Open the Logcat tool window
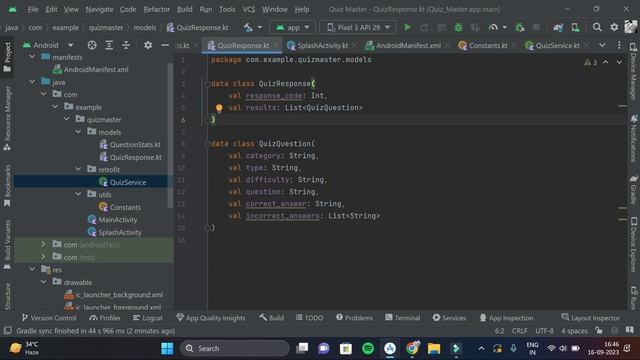640x360 pixels. (148, 318)
